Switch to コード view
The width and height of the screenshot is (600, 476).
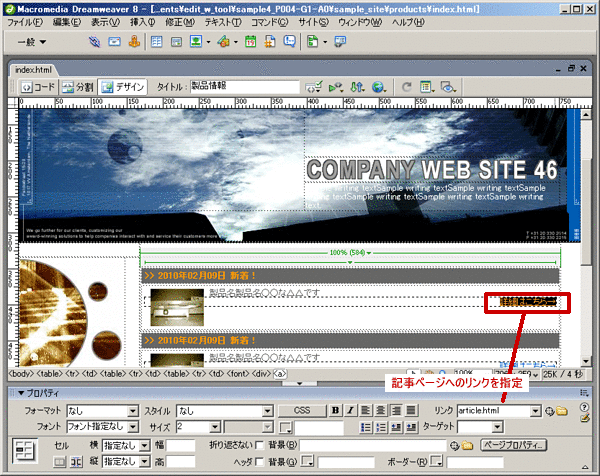38,87
